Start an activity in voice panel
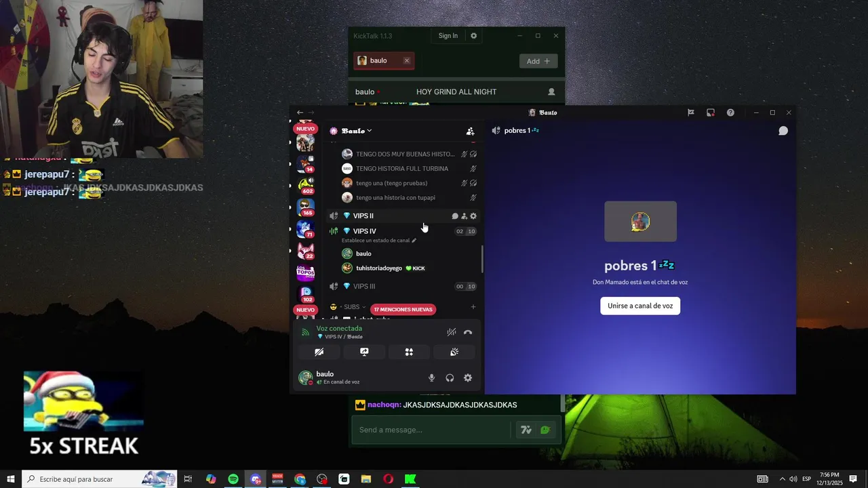Viewport: 868px width, 488px height. pyautogui.click(x=409, y=352)
